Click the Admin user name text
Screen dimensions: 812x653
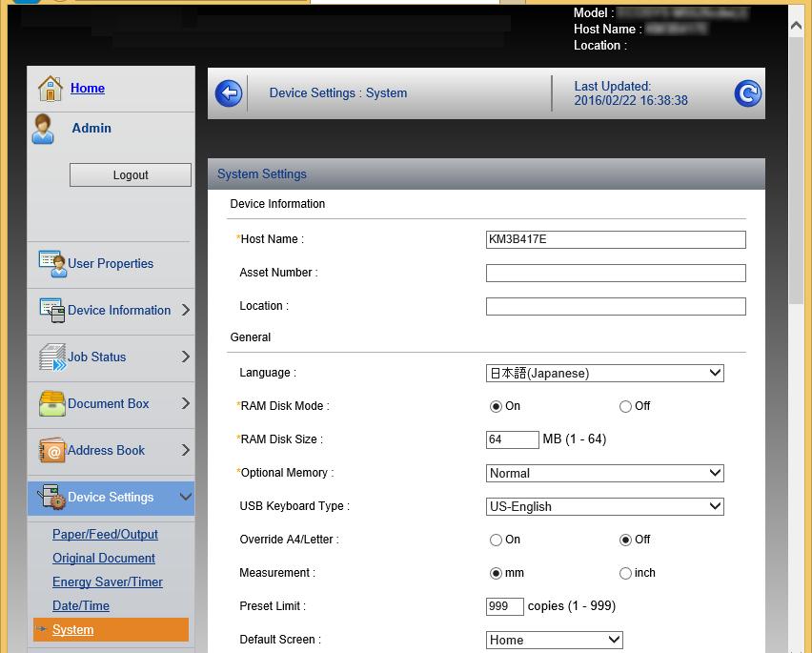(91, 128)
